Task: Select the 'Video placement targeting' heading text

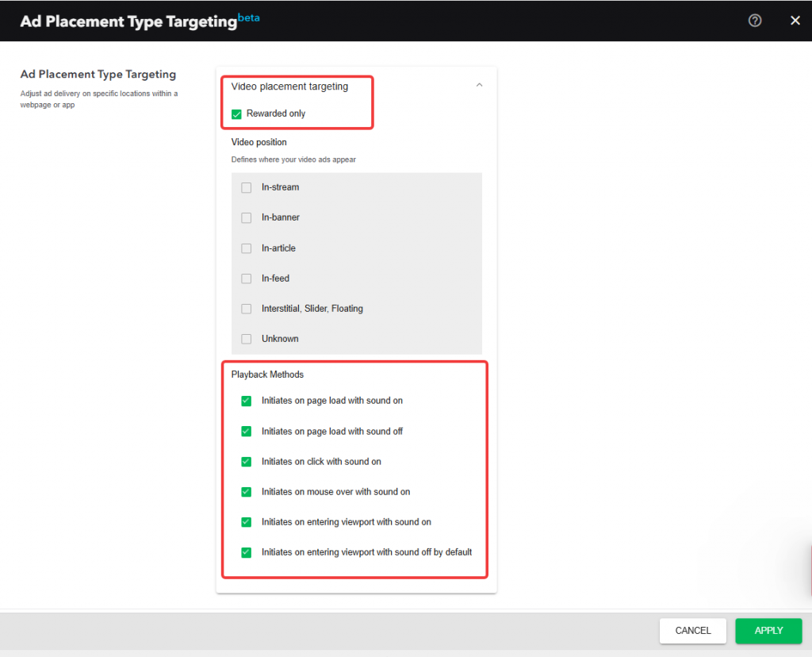Action: tap(289, 86)
